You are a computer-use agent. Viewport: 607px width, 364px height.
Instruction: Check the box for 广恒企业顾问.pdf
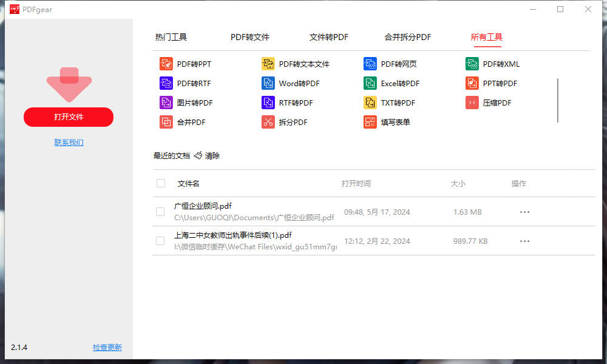[x=160, y=212]
